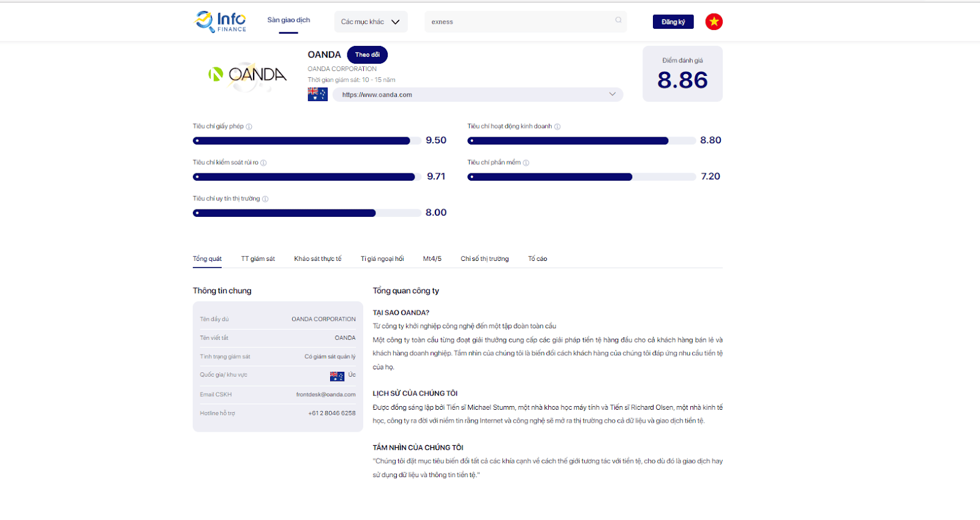The width and height of the screenshot is (980, 520).
Task: Click the license criterion progress bar 9.50
Action: click(307, 141)
